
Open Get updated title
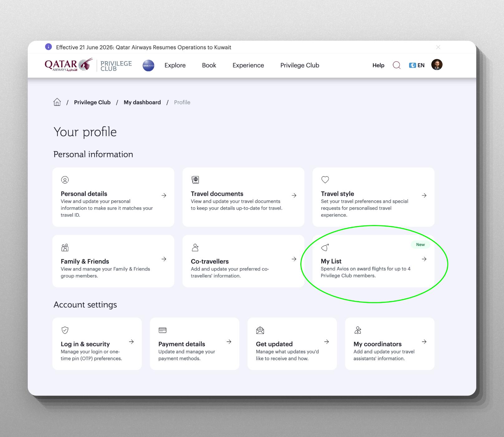(274, 344)
